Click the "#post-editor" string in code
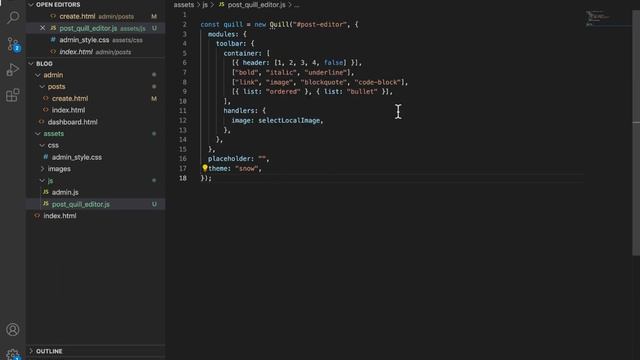Screen dimensions: 640x360 (319, 24)
